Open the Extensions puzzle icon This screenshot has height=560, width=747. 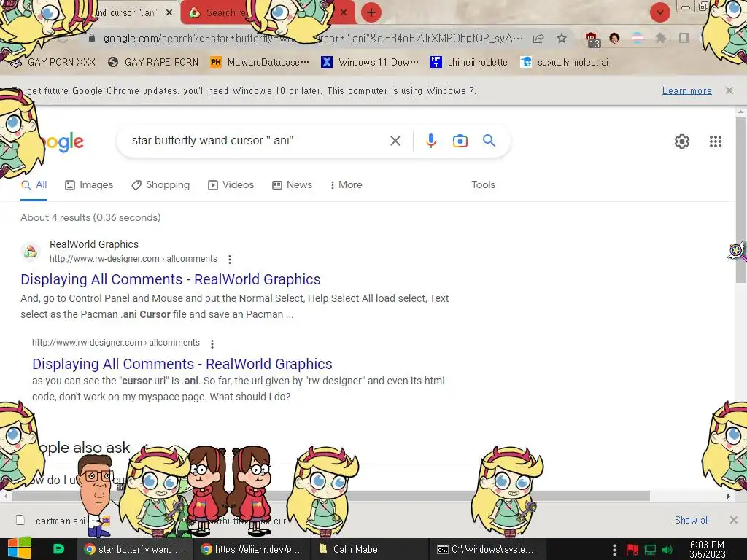659,38
